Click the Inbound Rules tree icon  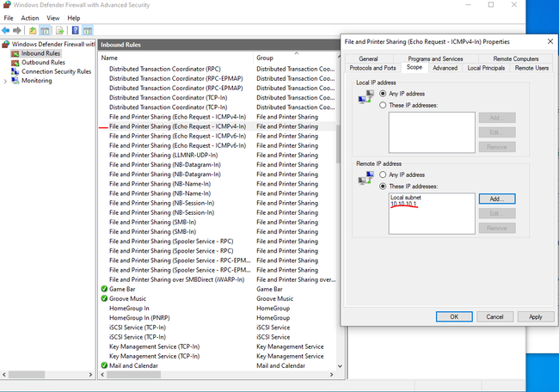point(15,53)
